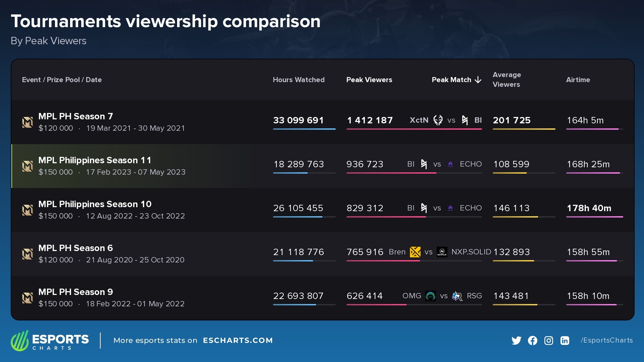Sort by Average Viewers column header

click(x=506, y=80)
